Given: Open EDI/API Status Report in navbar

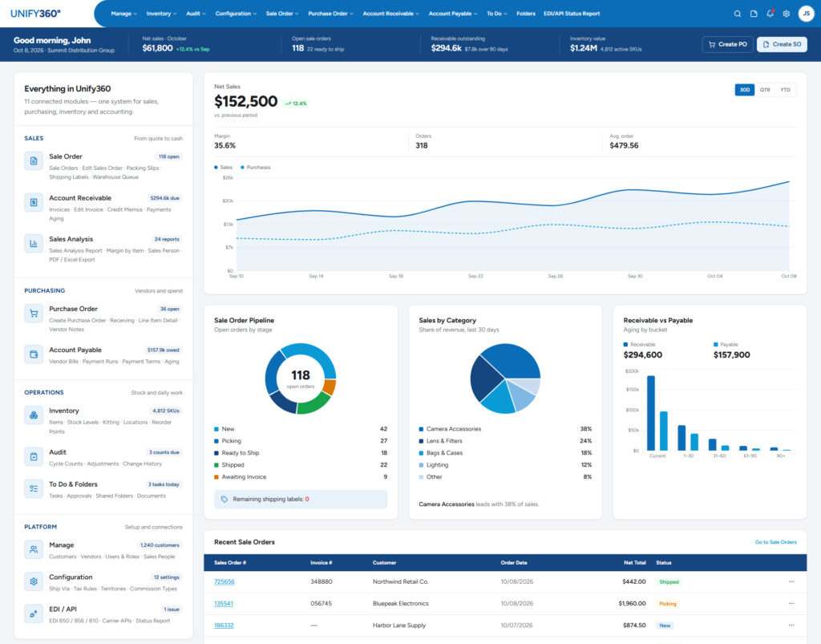Looking at the screenshot, I should (572, 14).
